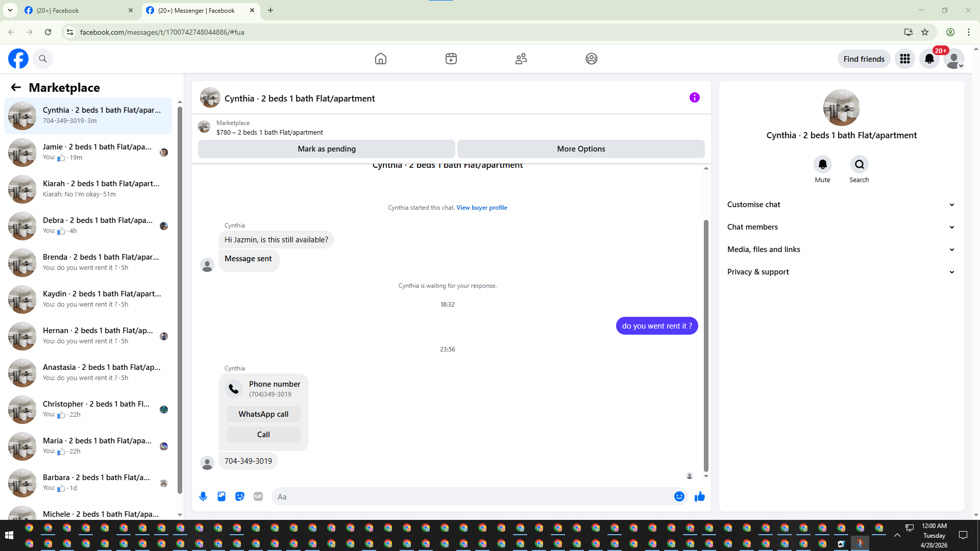The width and height of the screenshot is (980, 551).
Task: Open Hernan's conversation in the list
Action: click(88, 336)
